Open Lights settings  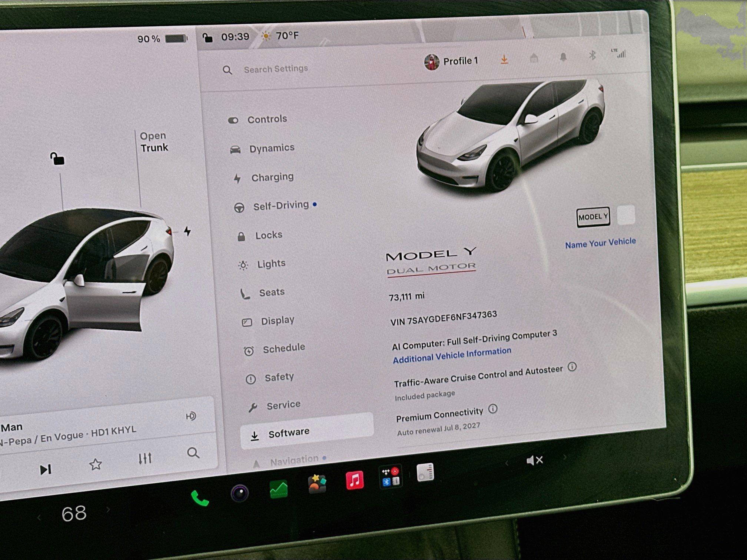262,264
